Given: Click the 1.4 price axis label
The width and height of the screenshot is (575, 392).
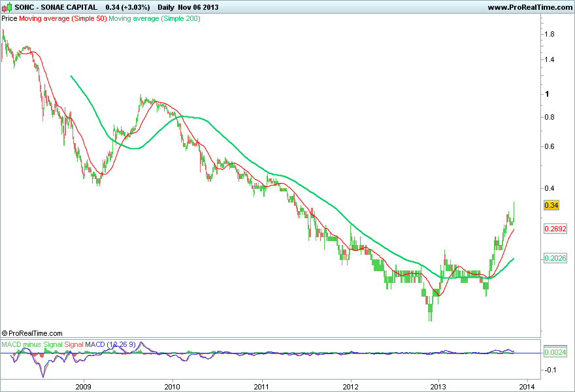Looking at the screenshot, I should click(x=550, y=59).
